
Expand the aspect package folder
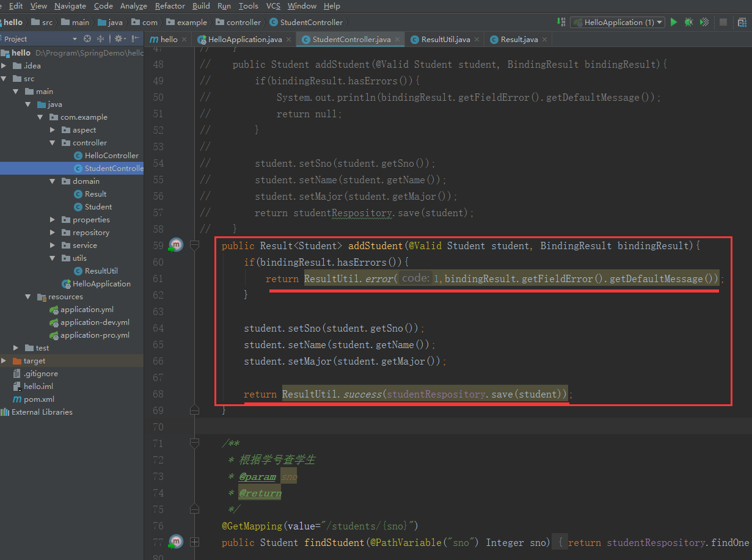point(53,130)
